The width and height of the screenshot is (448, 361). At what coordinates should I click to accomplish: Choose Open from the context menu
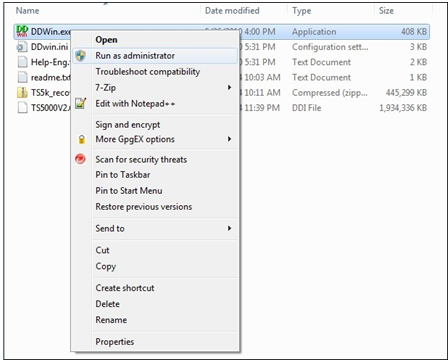[x=155, y=40]
